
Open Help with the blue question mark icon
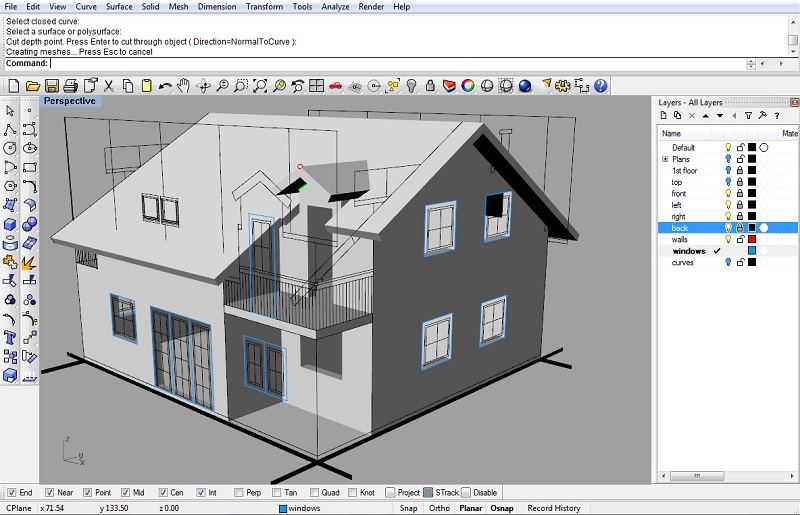(601, 86)
